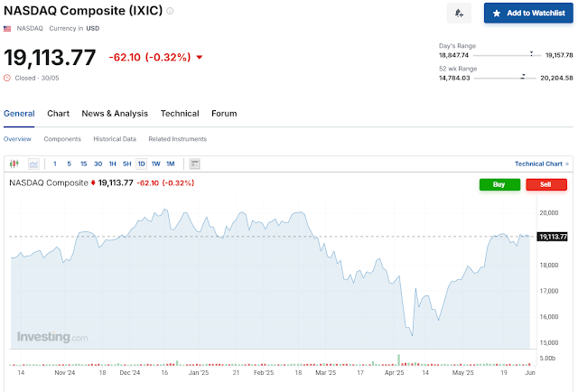Click the USD currency label
Screen dimensions: 578x392
coord(93,28)
